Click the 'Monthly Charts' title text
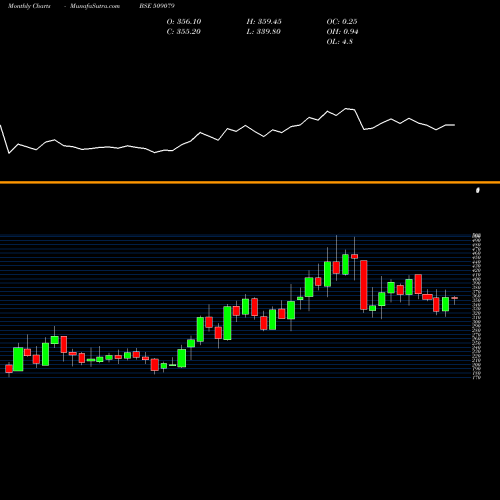The width and height of the screenshot is (500, 500). [29, 6]
